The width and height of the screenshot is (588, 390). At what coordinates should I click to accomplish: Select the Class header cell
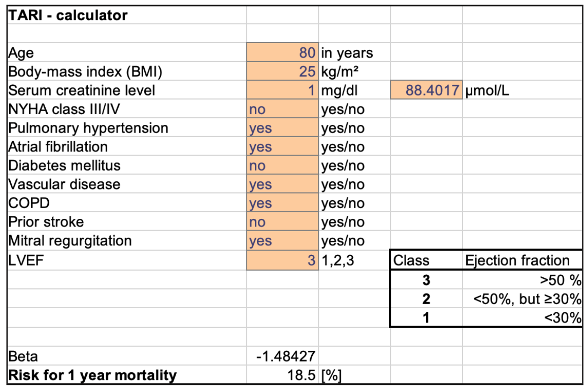pyautogui.click(x=426, y=261)
